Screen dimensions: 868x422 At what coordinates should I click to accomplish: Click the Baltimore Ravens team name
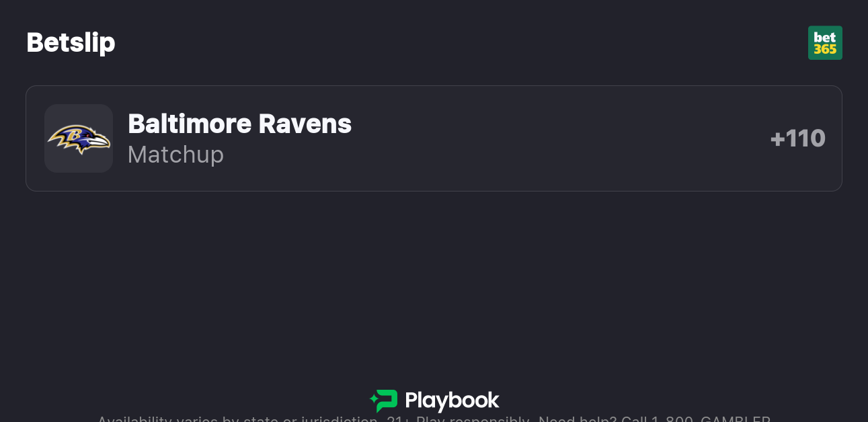pyautogui.click(x=239, y=124)
